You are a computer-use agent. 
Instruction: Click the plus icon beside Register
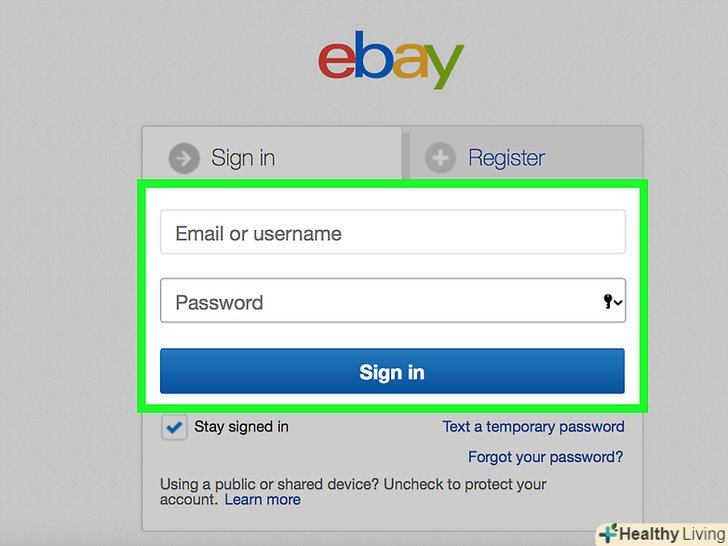pyautogui.click(x=440, y=158)
